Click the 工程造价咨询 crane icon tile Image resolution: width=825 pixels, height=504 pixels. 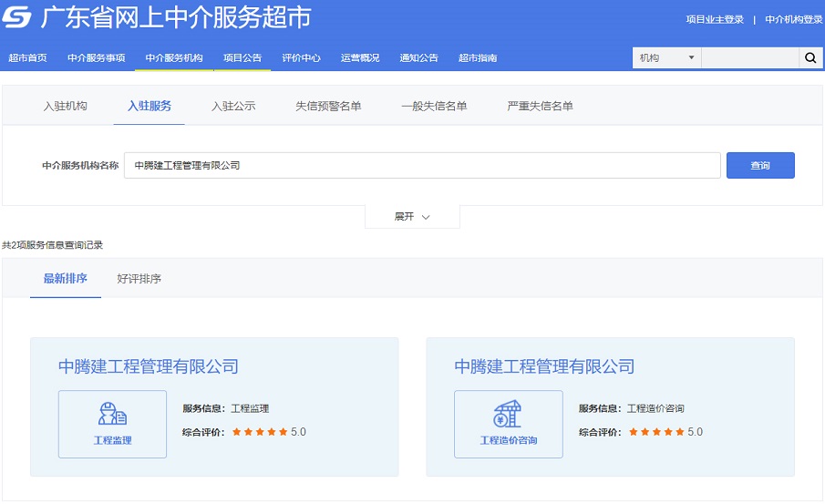coord(508,424)
